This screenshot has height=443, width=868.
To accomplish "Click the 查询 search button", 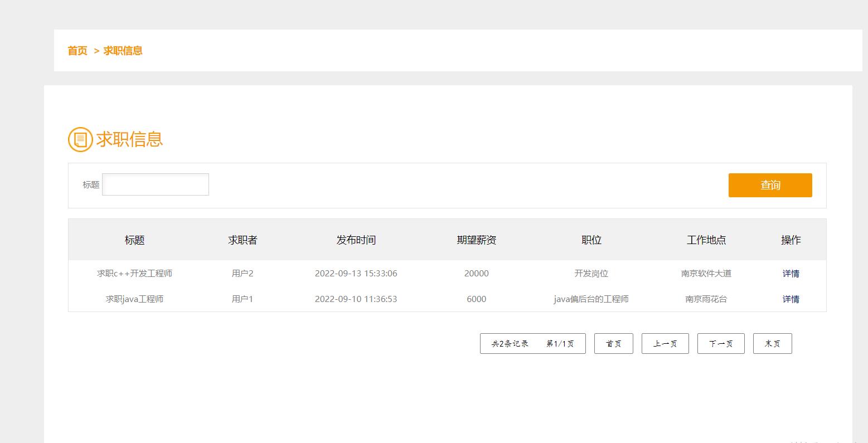I will [770, 185].
